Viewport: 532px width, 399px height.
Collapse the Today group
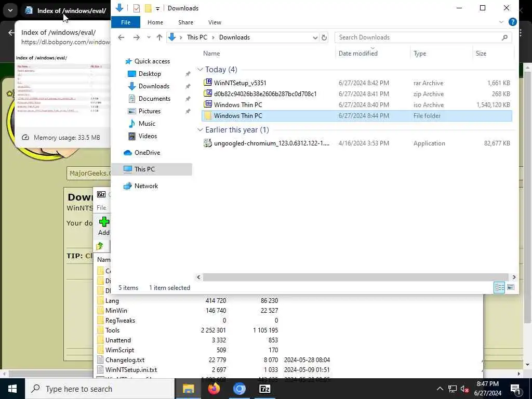pos(200,70)
